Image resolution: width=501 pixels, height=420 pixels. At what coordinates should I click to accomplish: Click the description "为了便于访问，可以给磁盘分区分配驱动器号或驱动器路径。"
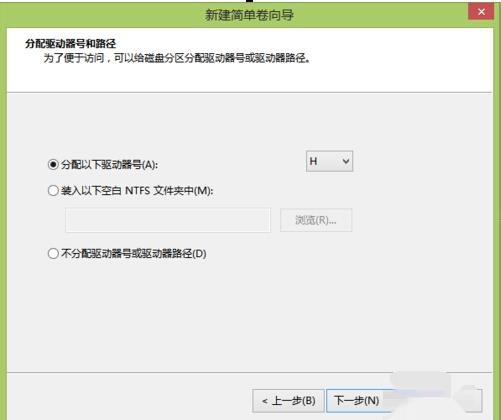pyautogui.click(x=177, y=58)
